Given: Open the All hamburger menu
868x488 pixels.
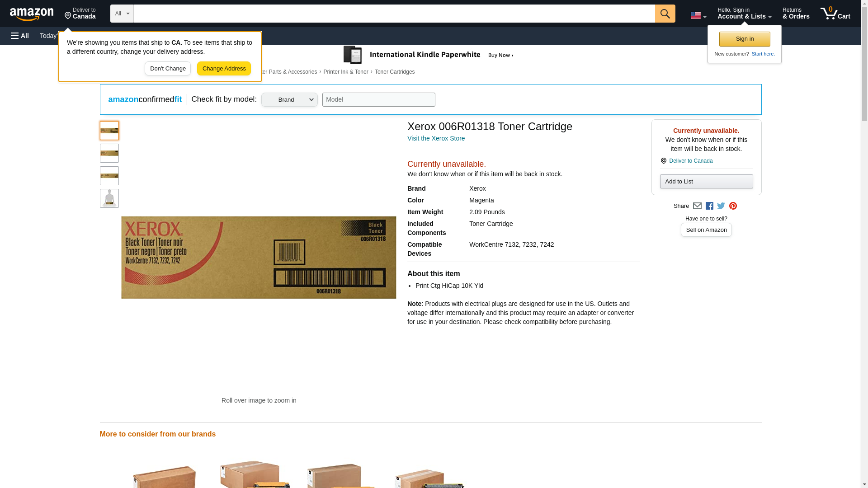Looking at the screenshot, I should (x=20, y=36).
